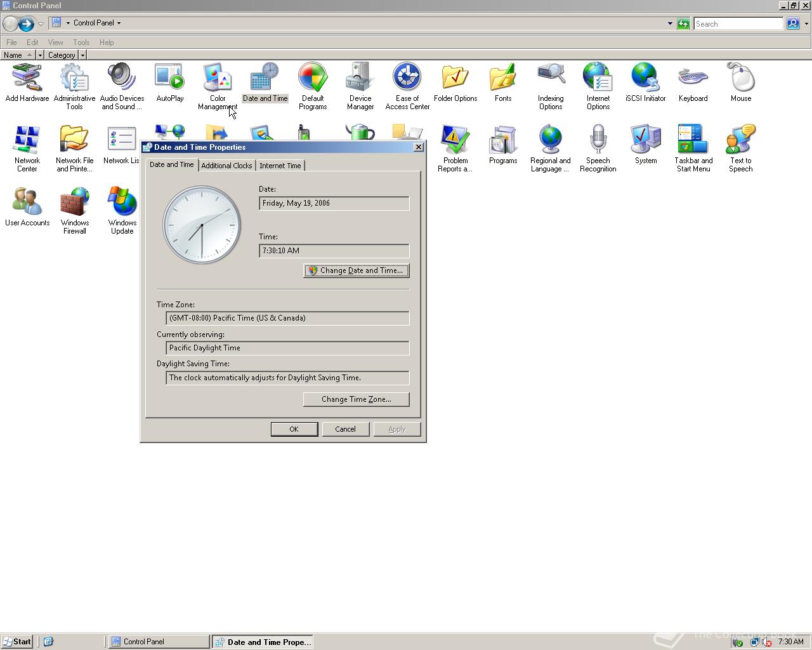Click the Forward navigation button

pos(26,24)
